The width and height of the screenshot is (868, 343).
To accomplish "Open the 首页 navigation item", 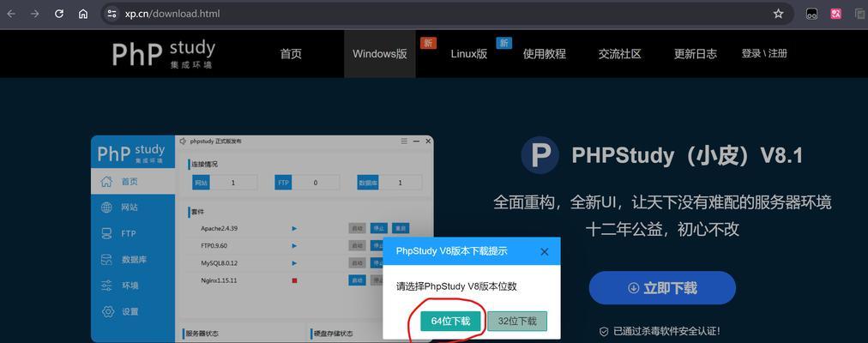I will 291,54.
